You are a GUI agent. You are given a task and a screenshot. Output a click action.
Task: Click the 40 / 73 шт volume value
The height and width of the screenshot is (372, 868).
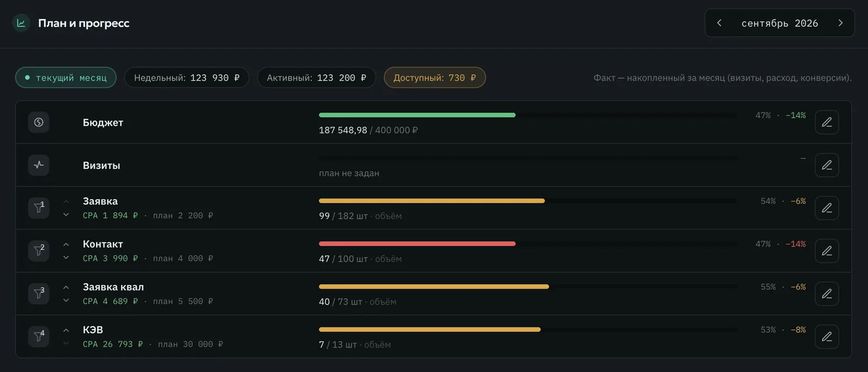[x=340, y=302]
